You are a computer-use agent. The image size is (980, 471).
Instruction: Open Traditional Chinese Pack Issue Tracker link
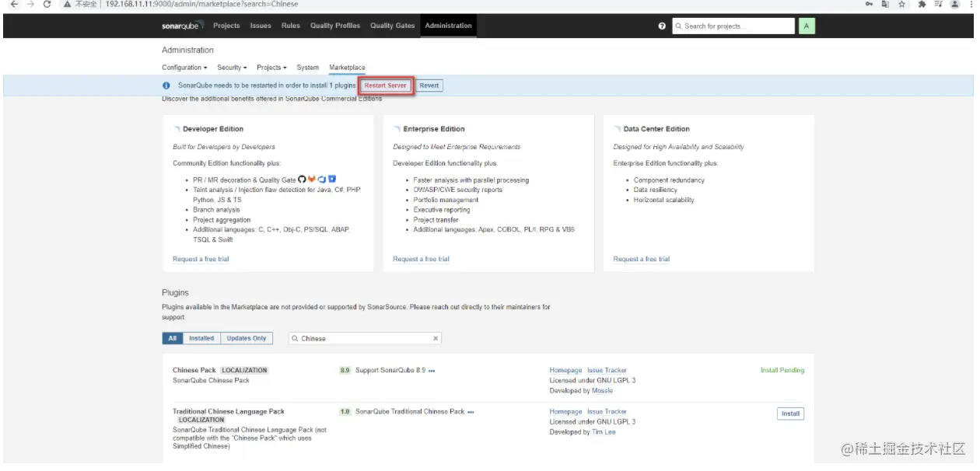(607, 412)
